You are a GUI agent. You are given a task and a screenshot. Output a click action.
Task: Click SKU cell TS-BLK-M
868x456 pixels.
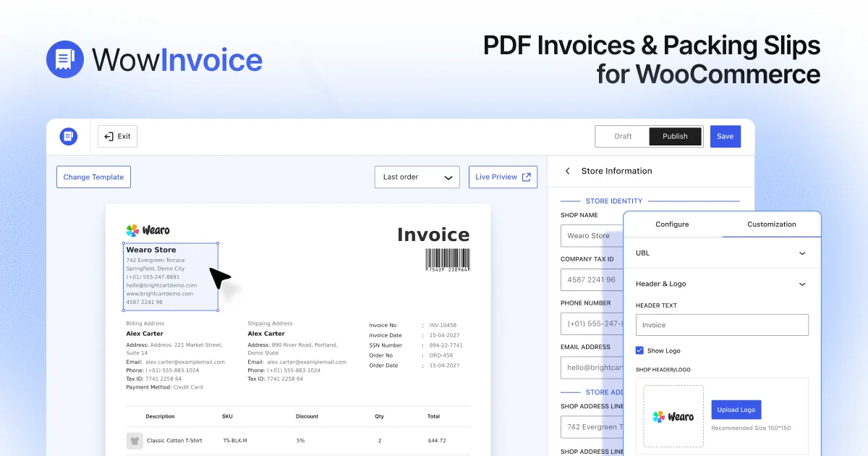[x=235, y=440]
